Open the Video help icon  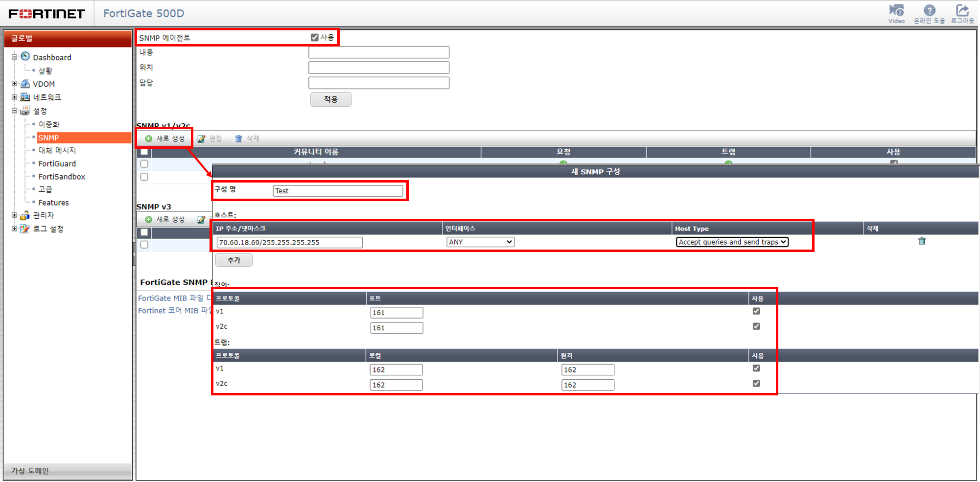pos(896,10)
